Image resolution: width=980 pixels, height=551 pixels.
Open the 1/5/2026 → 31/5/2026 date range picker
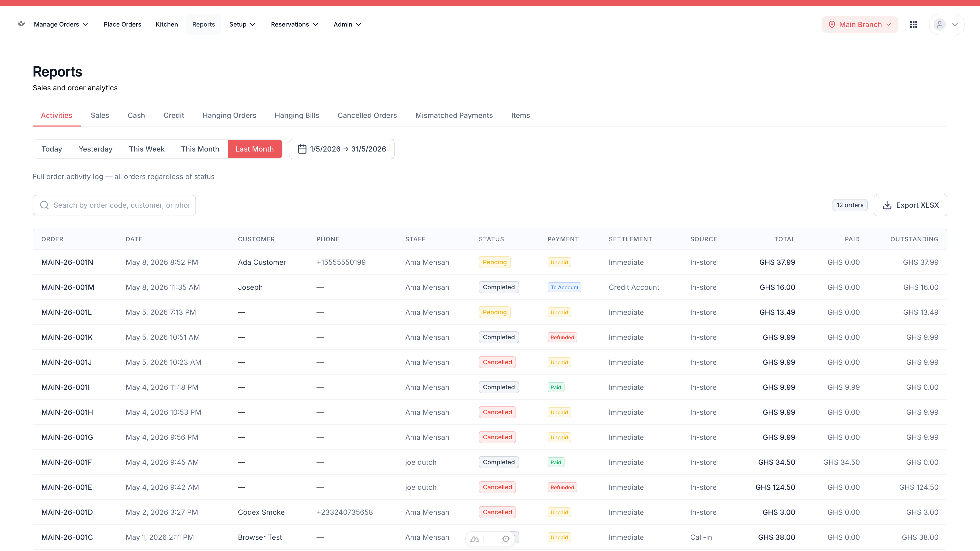coord(342,149)
